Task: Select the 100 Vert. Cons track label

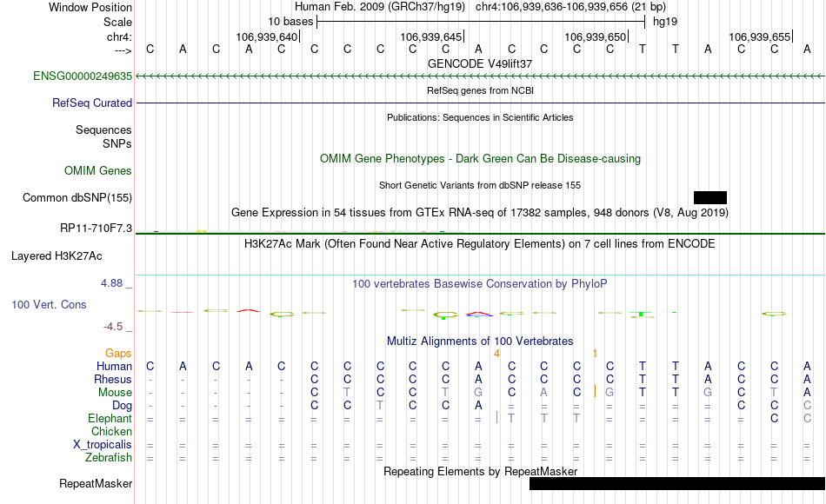Action: (49, 304)
